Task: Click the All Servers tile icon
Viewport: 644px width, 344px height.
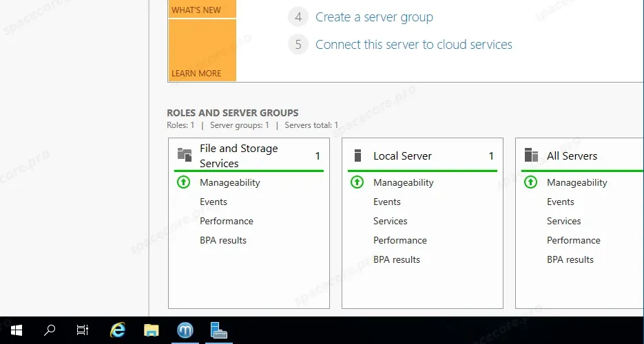Action: [531, 155]
